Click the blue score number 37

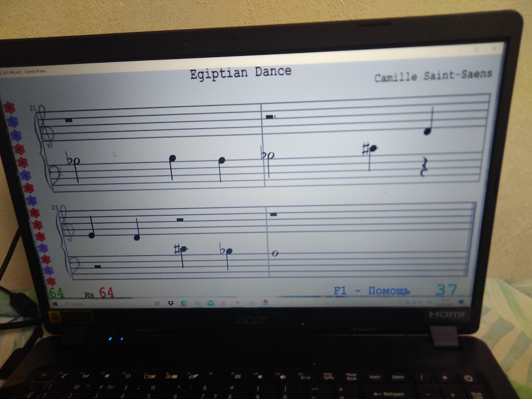tap(446, 290)
